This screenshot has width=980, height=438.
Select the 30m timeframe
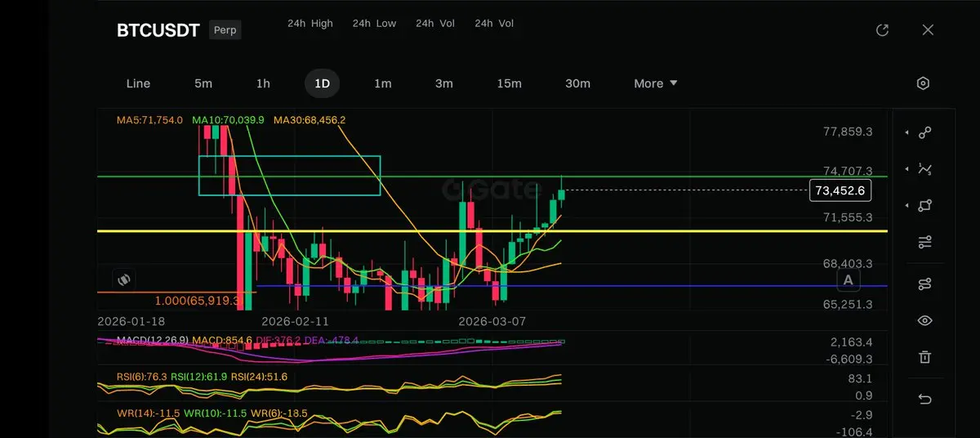pyautogui.click(x=577, y=83)
